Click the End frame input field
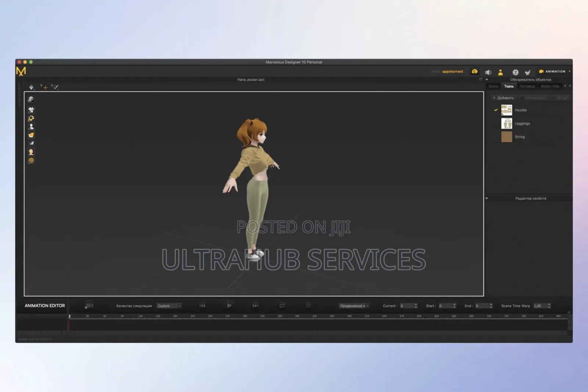This screenshot has width=588, height=392. point(481,306)
